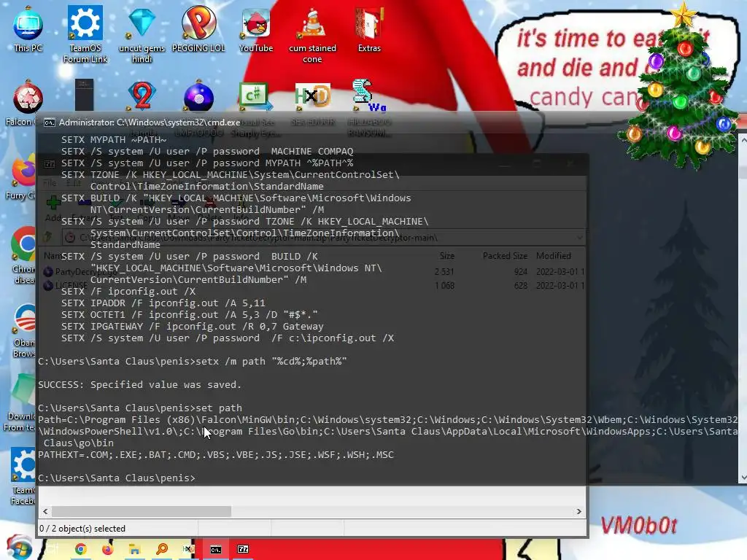Click the cmd vertical scrollbar up arrow
The image size is (747, 560).
743,139
